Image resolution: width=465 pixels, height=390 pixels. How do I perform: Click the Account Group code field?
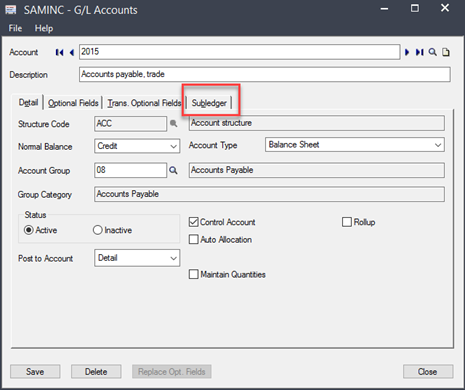(x=130, y=170)
